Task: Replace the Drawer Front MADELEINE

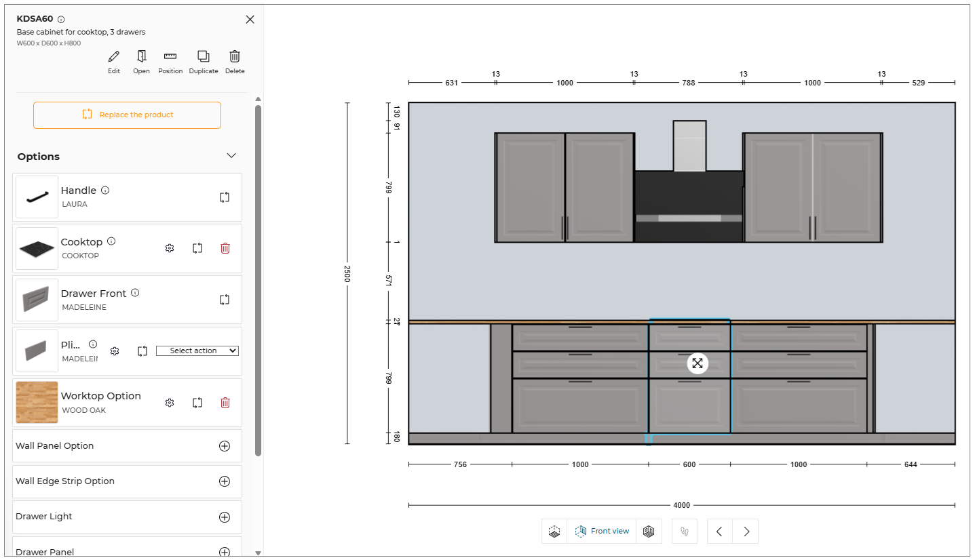Action: [225, 299]
